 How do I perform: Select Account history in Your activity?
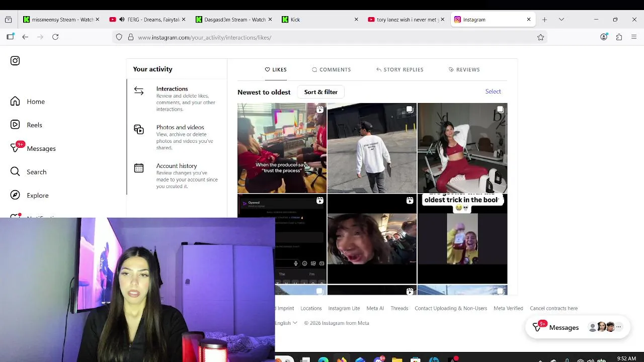coord(177,176)
